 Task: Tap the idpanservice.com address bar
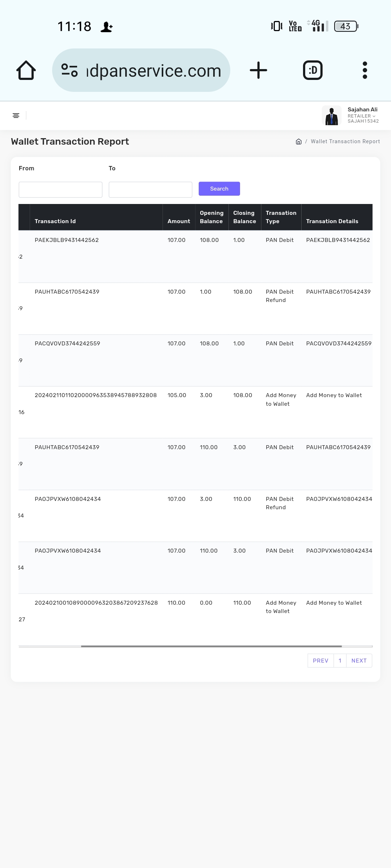pyautogui.click(x=154, y=70)
